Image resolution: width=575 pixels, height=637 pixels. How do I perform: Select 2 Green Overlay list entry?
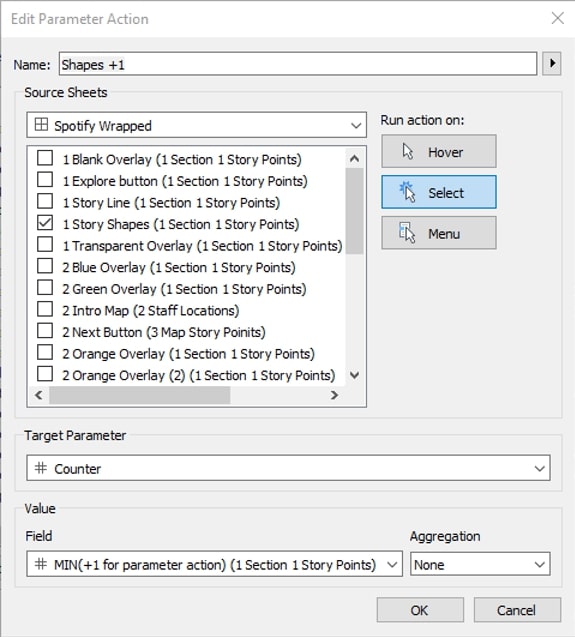pos(184,289)
